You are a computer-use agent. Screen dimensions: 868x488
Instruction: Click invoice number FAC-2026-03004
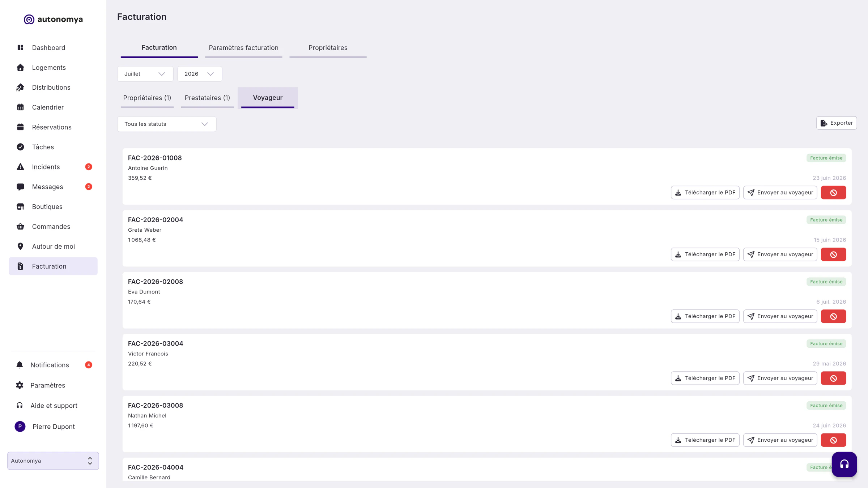(156, 344)
